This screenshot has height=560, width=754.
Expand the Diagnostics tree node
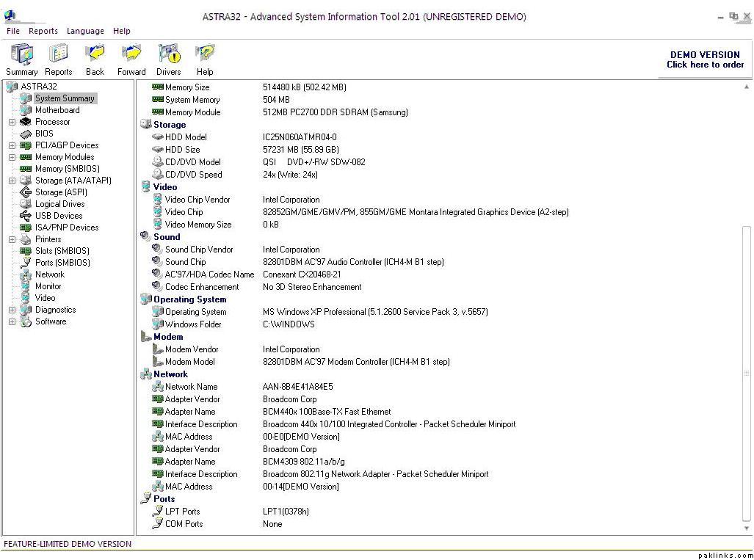point(12,310)
